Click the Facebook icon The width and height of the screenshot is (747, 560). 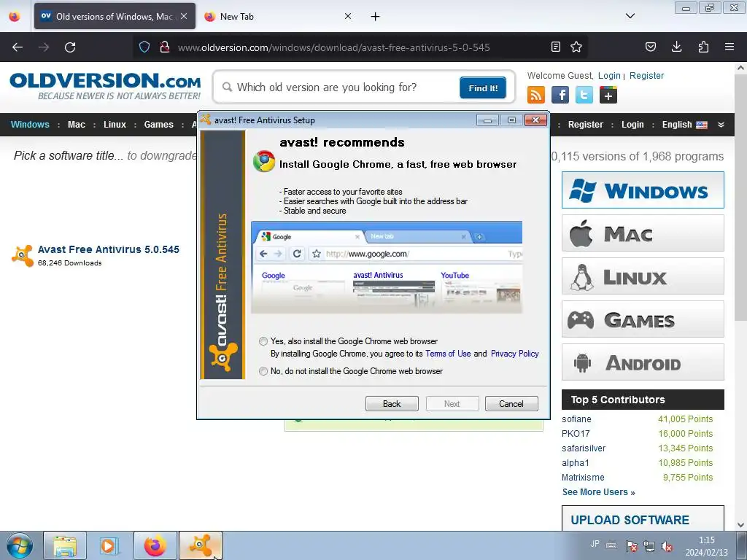(x=560, y=95)
